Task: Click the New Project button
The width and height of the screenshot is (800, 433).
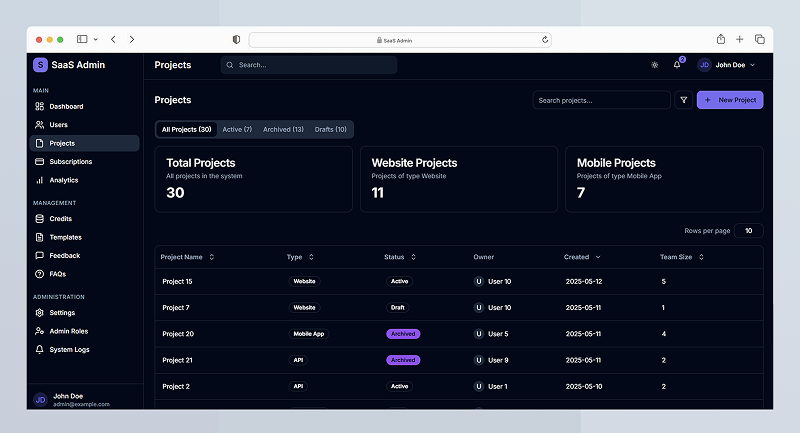Action: [x=730, y=100]
